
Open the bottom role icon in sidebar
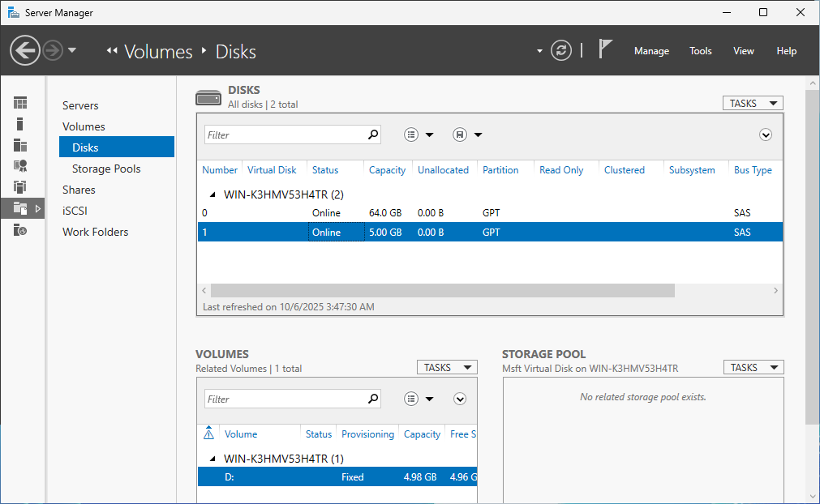coord(20,230)
